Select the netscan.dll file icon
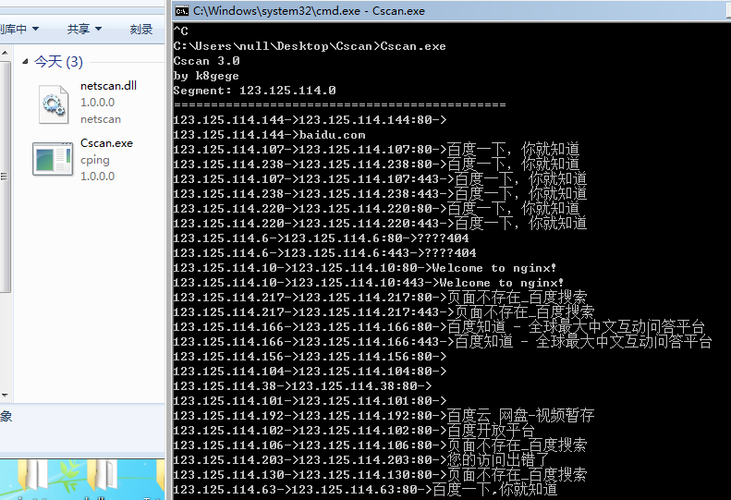The width and height of the screenshot is (731, 500). (x=54, y=104)
